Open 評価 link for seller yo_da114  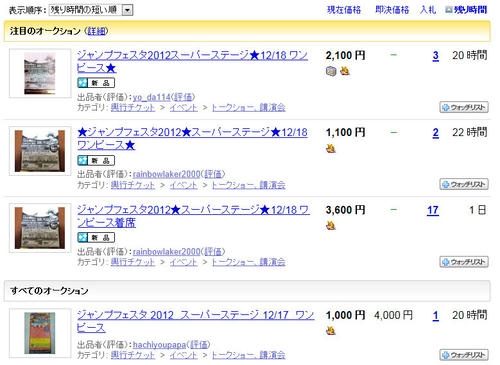tap(183, 97)
